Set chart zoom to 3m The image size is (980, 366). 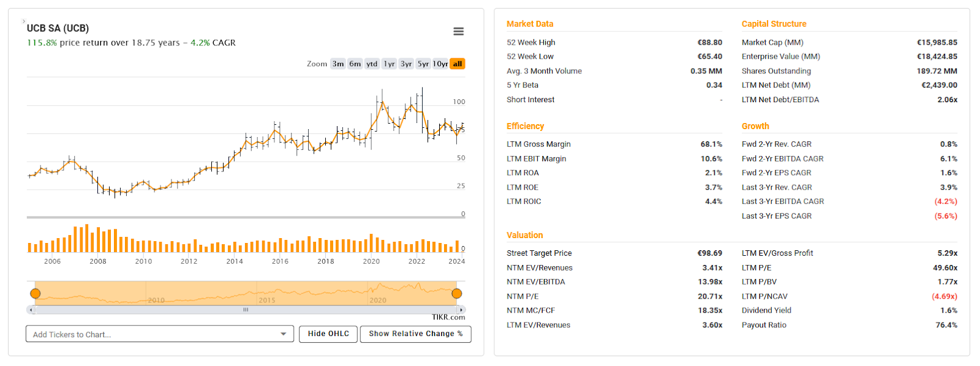[x=338, y=64]
